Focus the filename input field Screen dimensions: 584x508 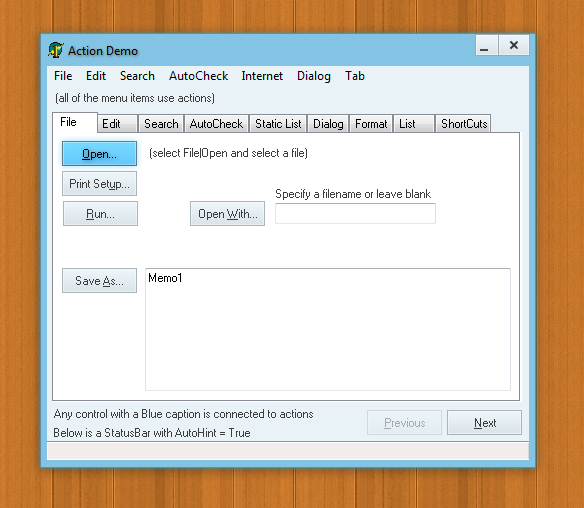coord(355,213)
